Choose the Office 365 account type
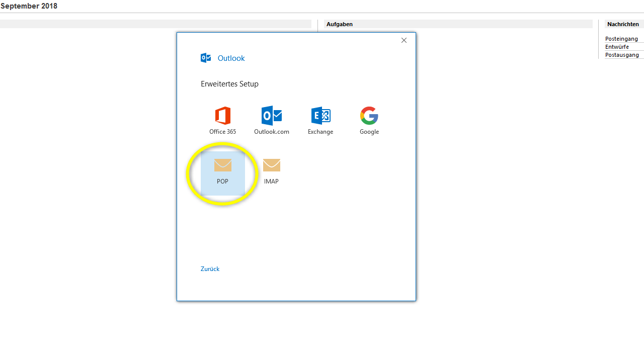This screenshot has width=644, height=362. click(x=222, y=121)
